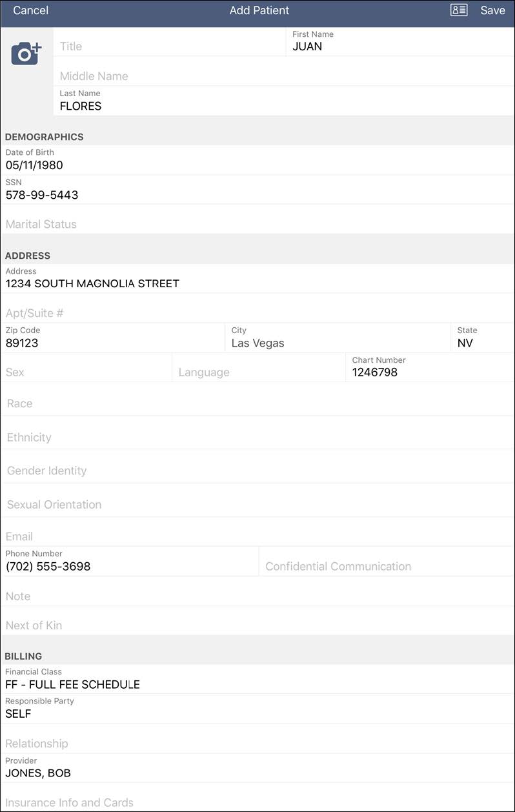
Task: Open Gender Identity options
Action: (257, 471)
